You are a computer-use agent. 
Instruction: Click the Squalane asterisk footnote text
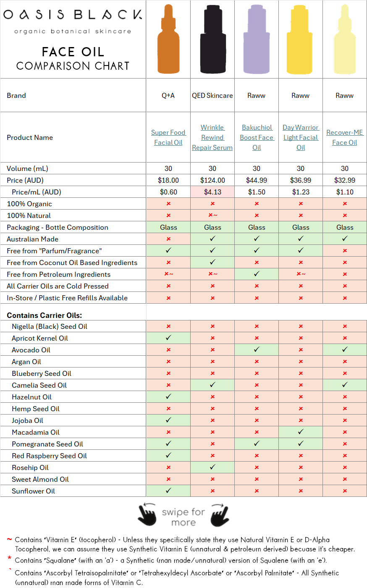[170, 560]
